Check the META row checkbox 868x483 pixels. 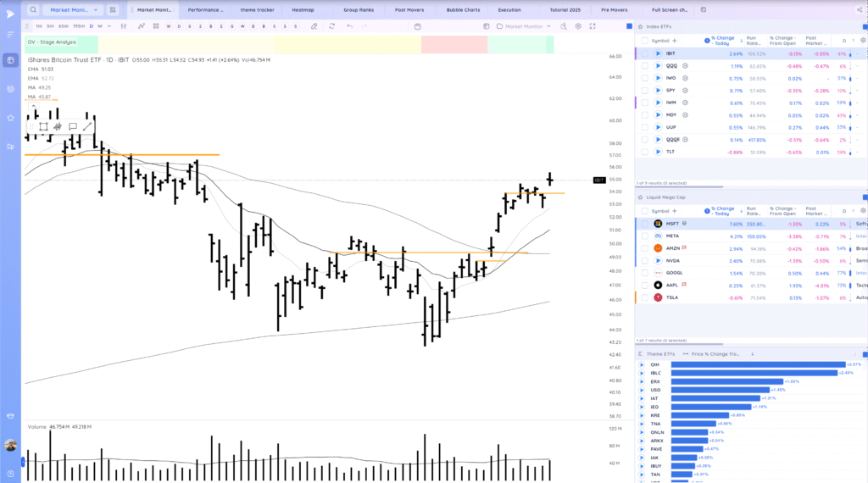645,236
